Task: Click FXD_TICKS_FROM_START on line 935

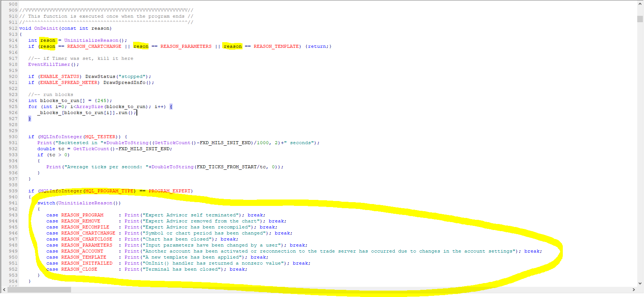Action: coord(227,167)
